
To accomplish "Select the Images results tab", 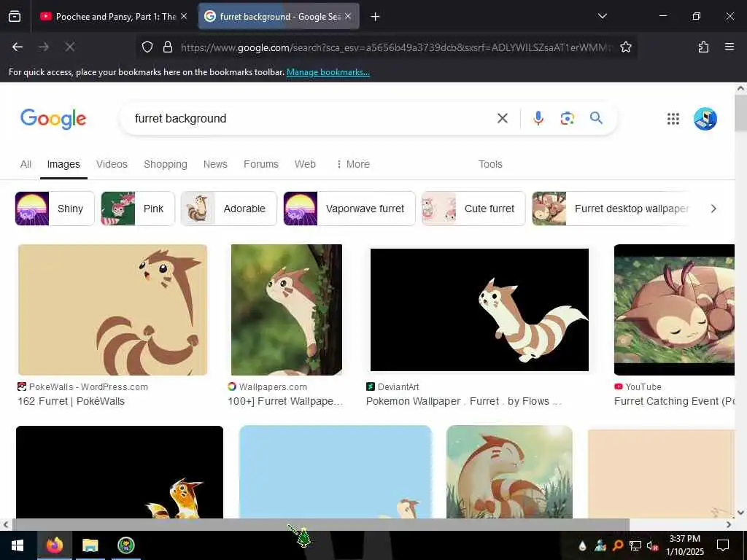I will click(x=63, y=164).
